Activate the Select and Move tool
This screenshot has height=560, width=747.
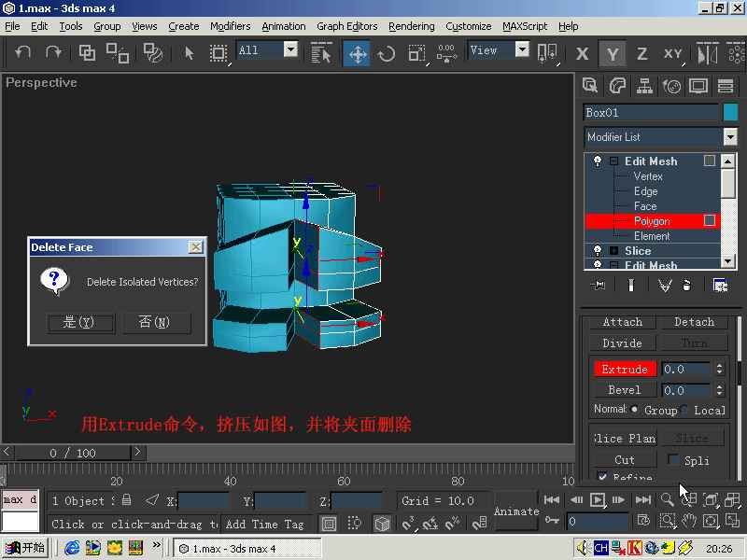(x=358, y=53)
